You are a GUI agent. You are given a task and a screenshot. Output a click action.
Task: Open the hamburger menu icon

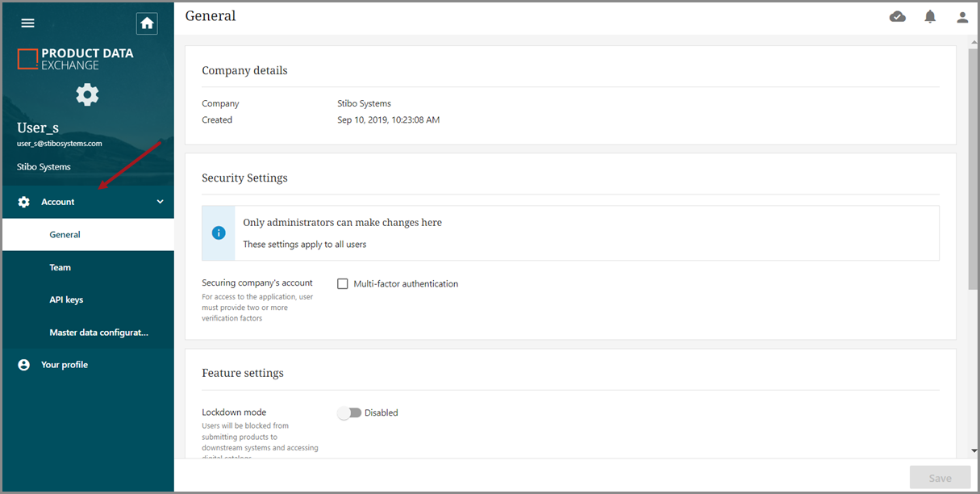tap(27, 23)
